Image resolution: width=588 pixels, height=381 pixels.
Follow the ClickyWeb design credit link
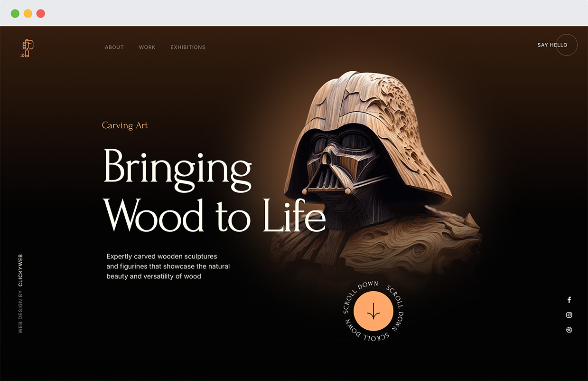(20, 270)
